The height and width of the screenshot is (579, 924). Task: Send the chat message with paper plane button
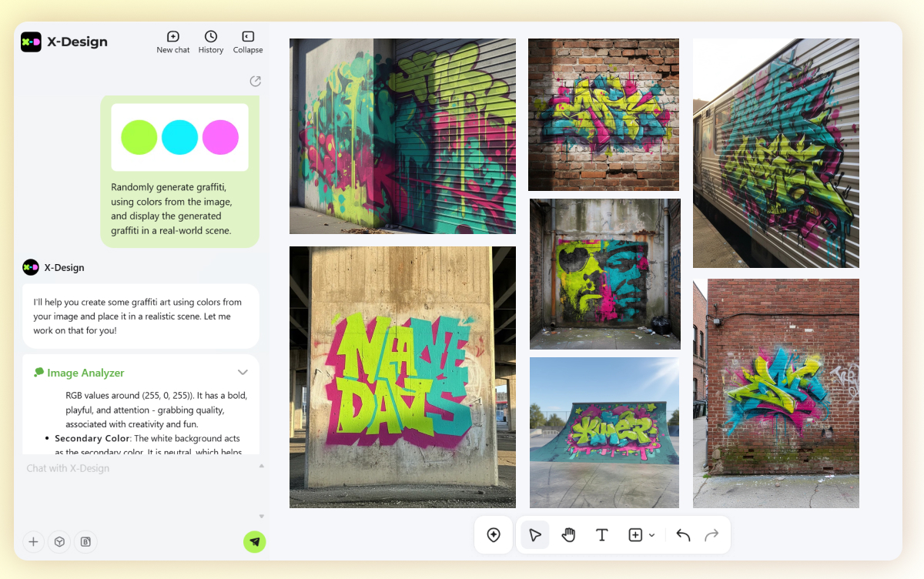255,542
